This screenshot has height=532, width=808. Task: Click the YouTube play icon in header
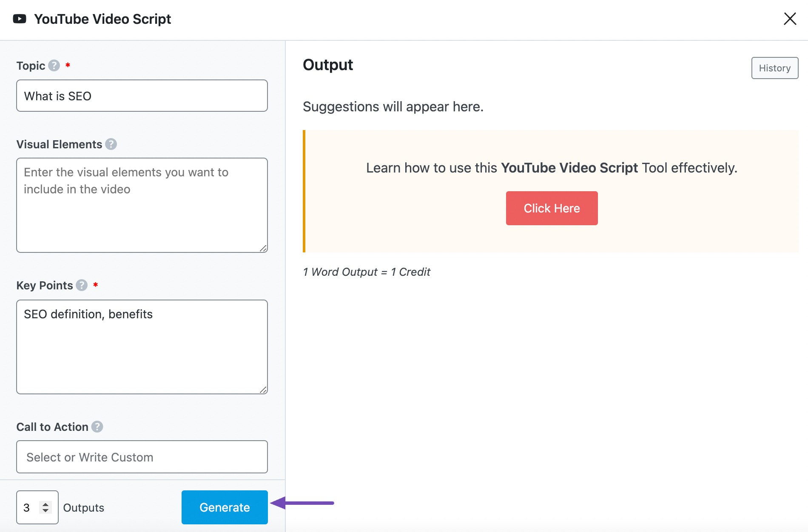(20, 19)
